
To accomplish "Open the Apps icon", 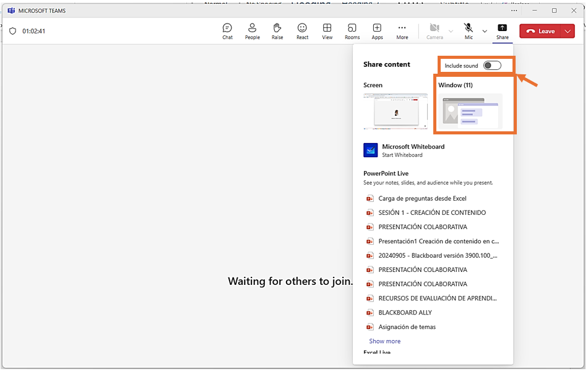I will coord(377,31).
